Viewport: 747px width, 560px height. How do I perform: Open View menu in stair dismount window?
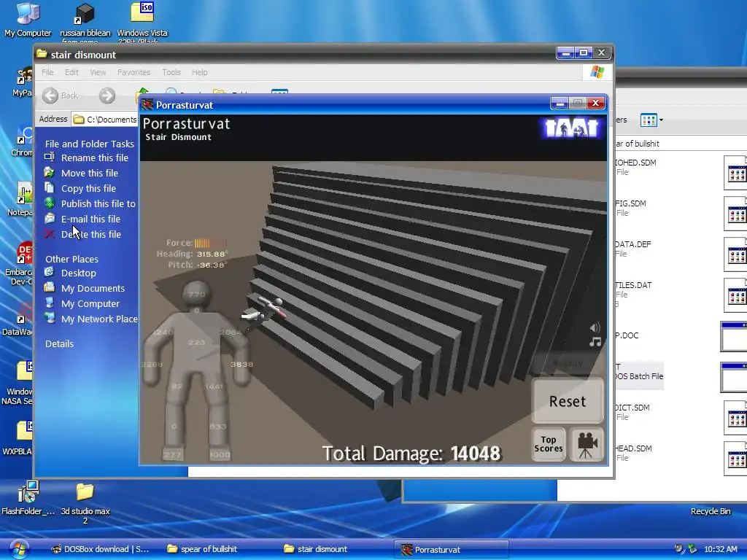click(98, 72)
